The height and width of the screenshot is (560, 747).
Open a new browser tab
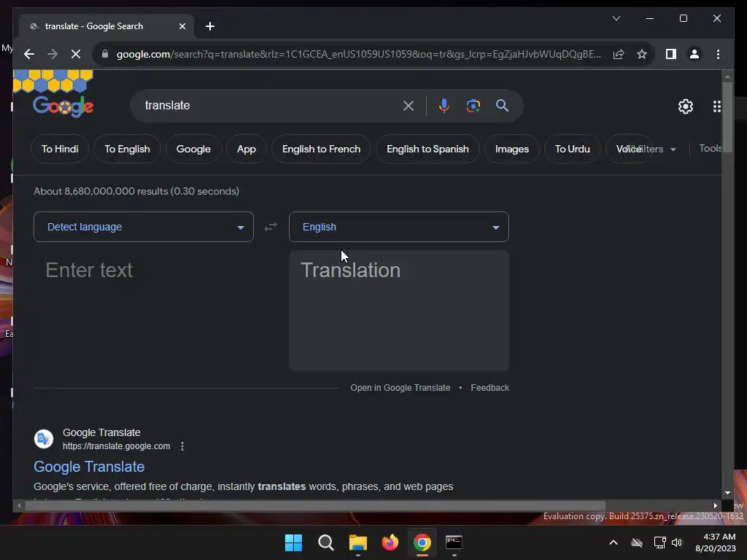click(210, 26)
